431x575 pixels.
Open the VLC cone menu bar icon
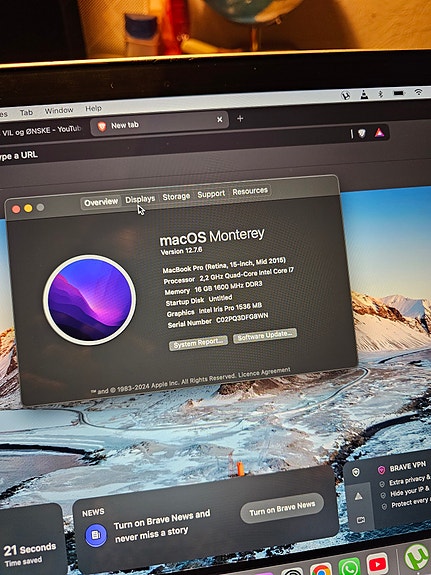(364, 95)
